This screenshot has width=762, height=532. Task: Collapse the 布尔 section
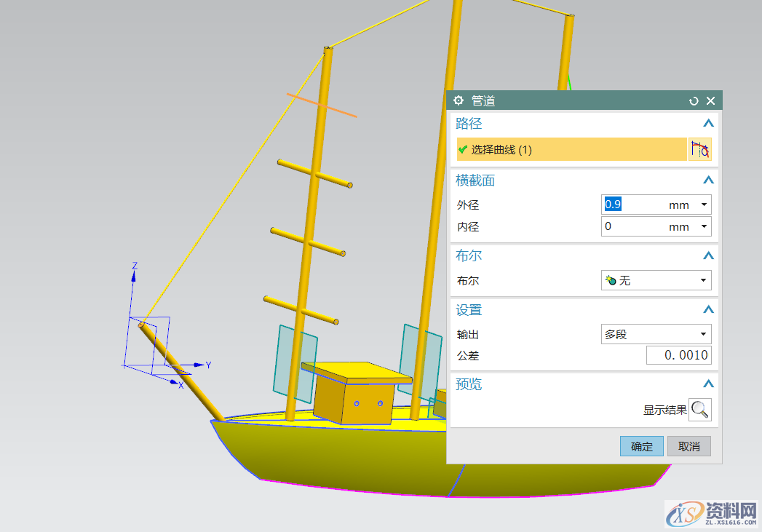point(707,255)
